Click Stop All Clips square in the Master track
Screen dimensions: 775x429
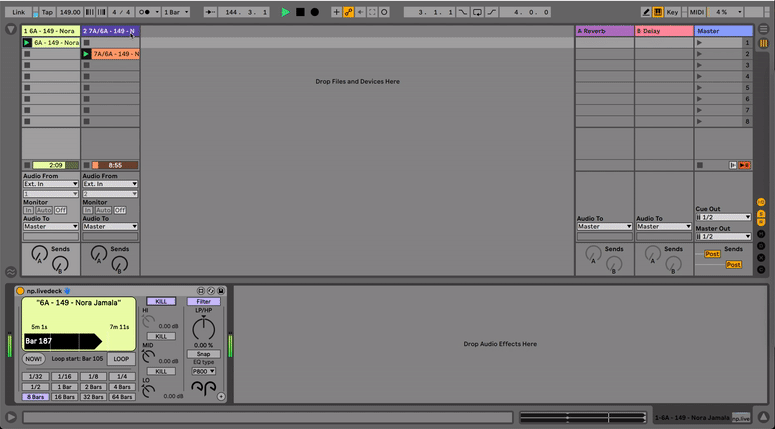699,165
